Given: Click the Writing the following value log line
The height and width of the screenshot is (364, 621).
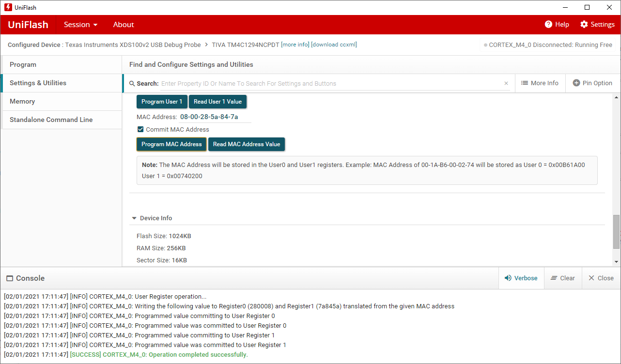Looking at the screenshot, I should pyautogui.click(x=229, y=306).
